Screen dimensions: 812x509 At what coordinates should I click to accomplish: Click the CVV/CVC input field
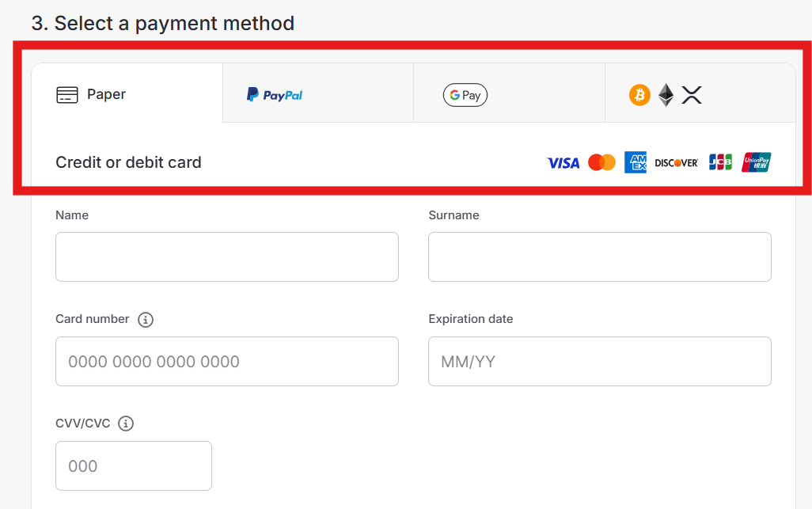point(134,466)
